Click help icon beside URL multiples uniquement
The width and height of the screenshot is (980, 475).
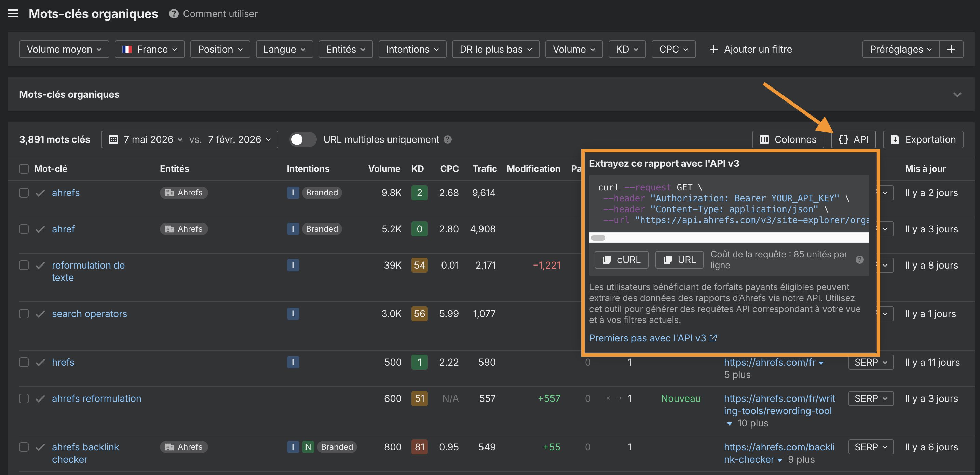[448, 139]
